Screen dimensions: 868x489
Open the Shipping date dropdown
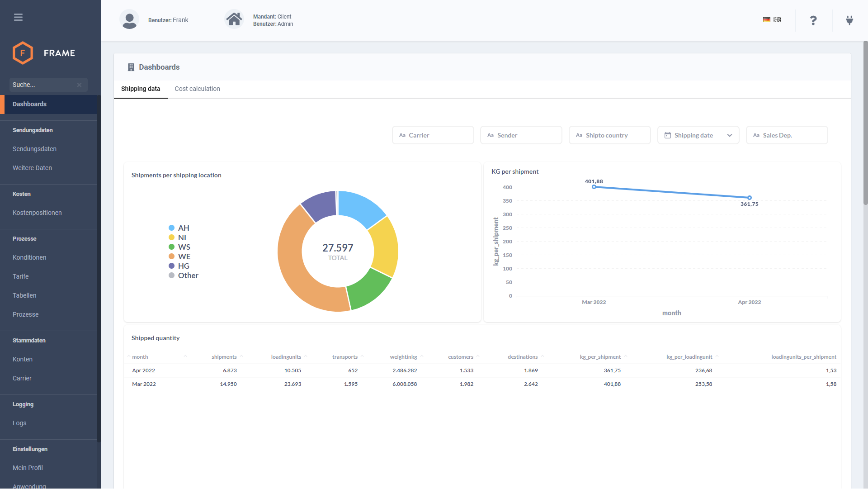698,135
